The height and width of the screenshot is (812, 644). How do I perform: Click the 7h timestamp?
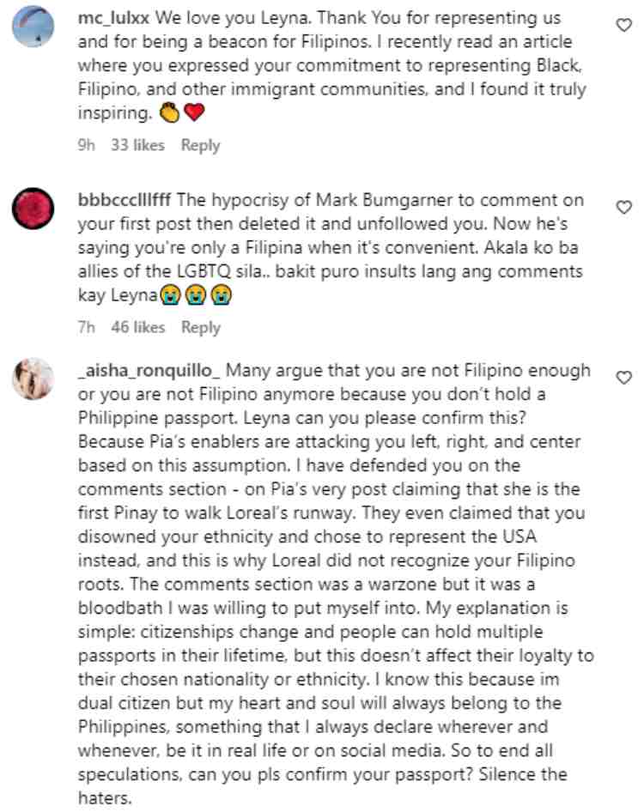[84, 327]
